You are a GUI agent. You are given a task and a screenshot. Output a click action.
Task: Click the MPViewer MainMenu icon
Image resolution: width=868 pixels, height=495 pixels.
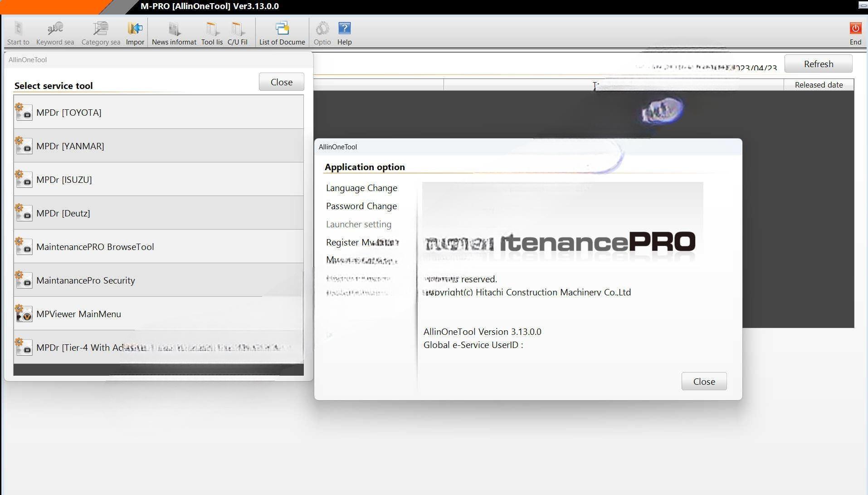(x=24, y=313)
